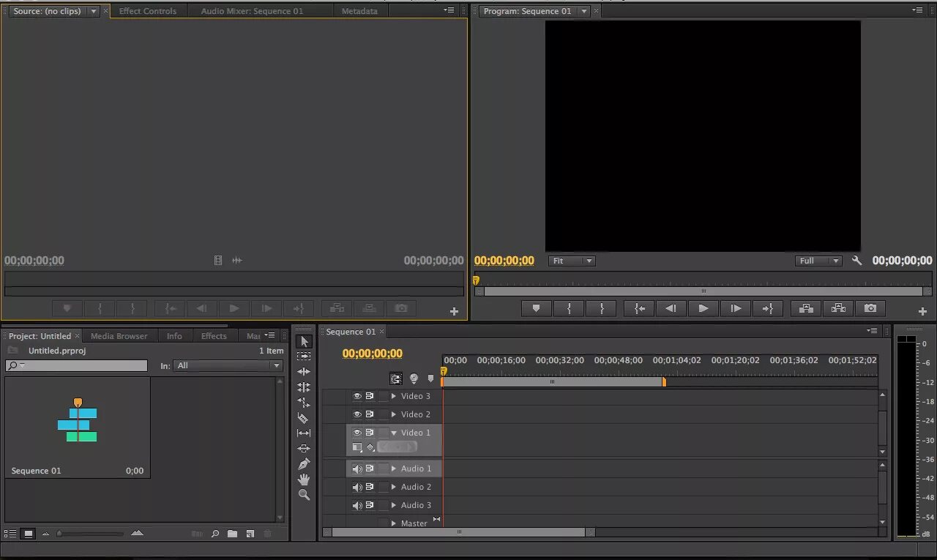The height and width of the screenshot is (560, 937).
Task: Open the Full playback resolution dropdown
Action: 818,261
